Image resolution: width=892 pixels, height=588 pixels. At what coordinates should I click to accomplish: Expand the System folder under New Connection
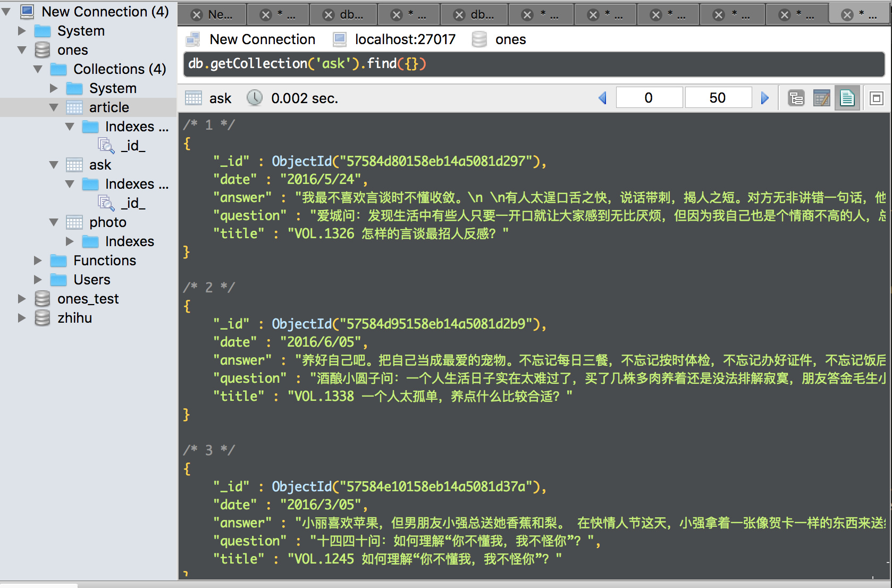pos(22,31)
